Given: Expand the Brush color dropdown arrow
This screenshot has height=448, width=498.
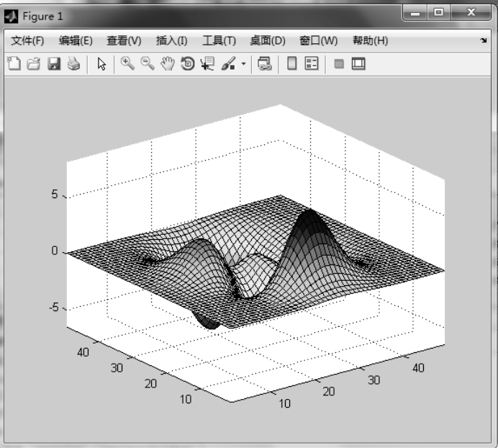Looking at the screenshot, I should point(243,64).
